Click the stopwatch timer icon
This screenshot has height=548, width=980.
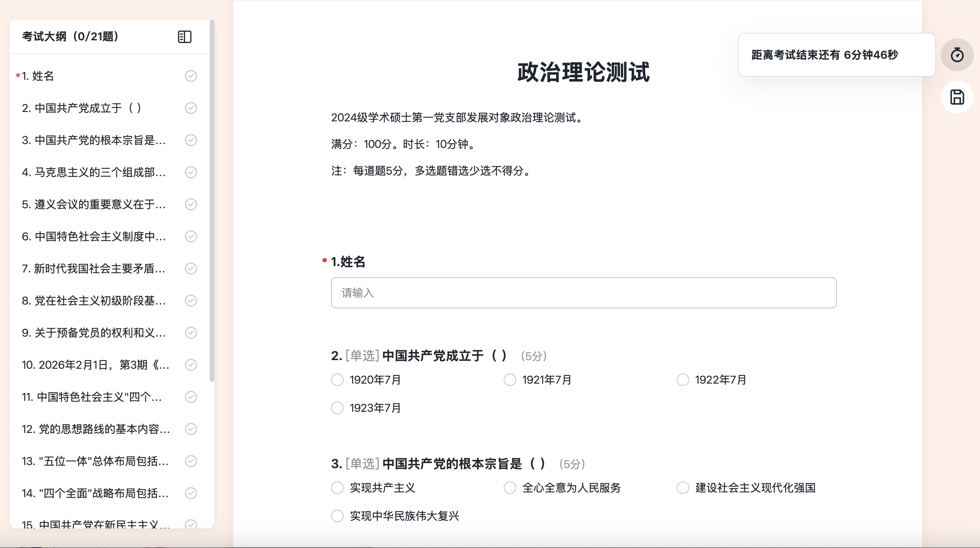[x=957, y=55]
